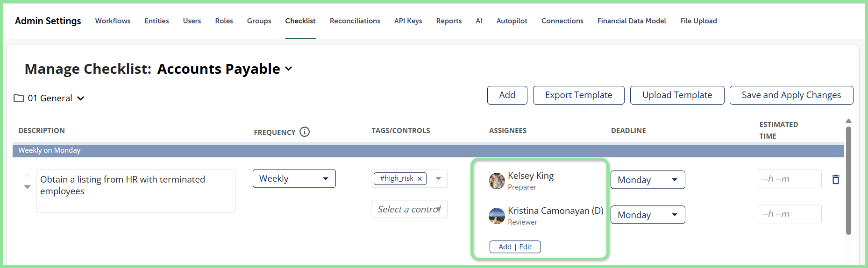Click the checklist scrollbar thumb

click(x=848, y=181)
